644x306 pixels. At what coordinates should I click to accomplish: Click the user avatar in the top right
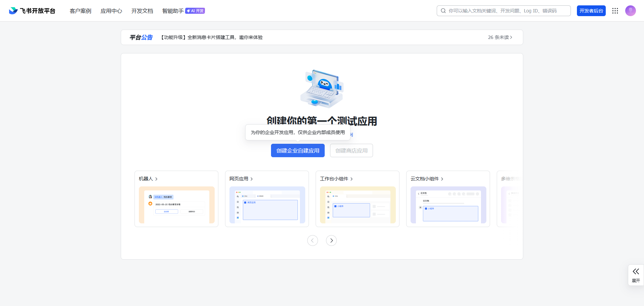631,10
